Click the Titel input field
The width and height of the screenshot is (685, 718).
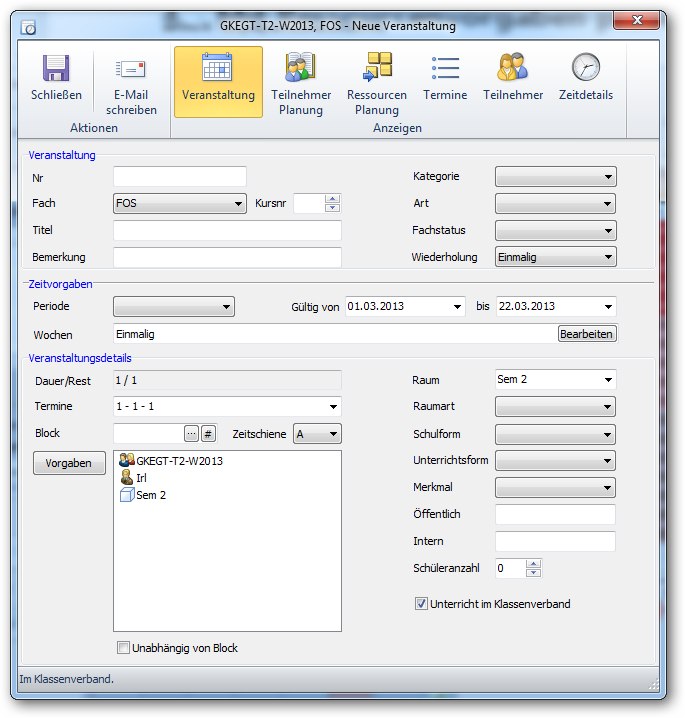tap(227, 230)
